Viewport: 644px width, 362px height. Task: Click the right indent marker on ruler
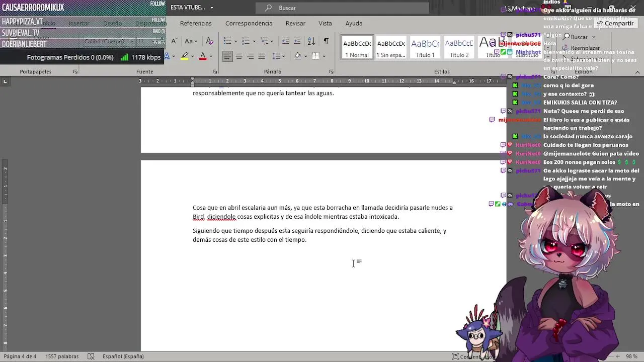coord(454,82)
